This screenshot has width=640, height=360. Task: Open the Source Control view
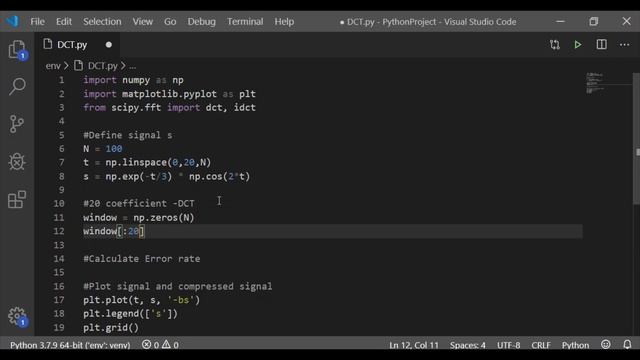click(17, 124)
